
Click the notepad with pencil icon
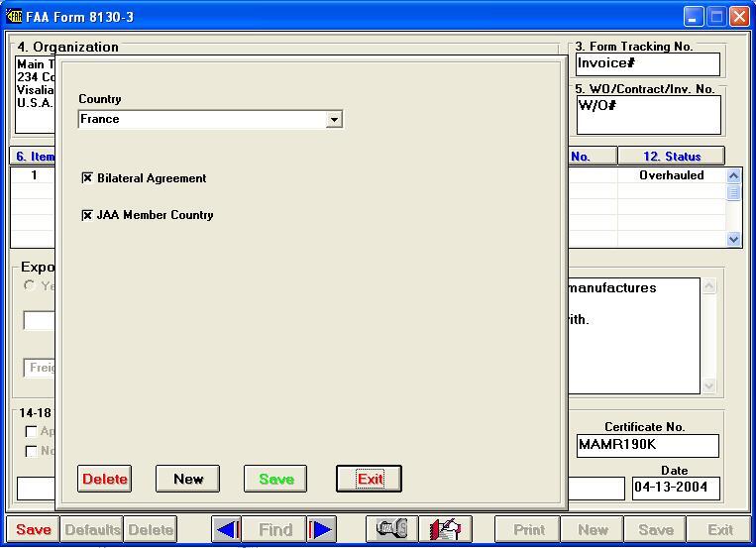pos(445,529)
